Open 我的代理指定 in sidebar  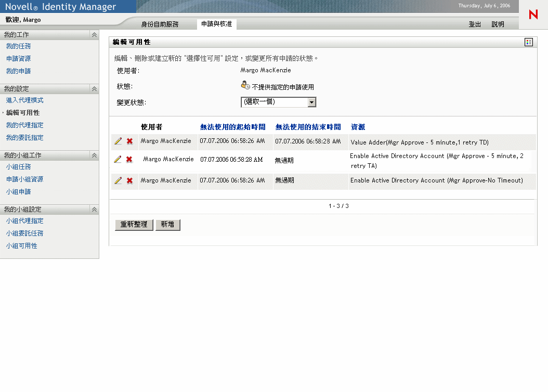tap(25, 125)
